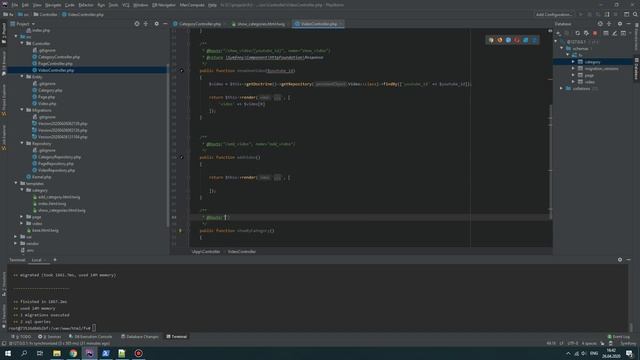The image size is (640, 360).
Task: Click gutter run marker beside addVideo function
Action: 182,157
